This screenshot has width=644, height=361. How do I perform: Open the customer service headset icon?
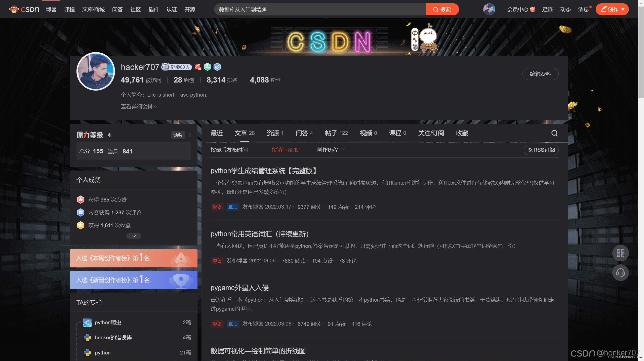620,273
